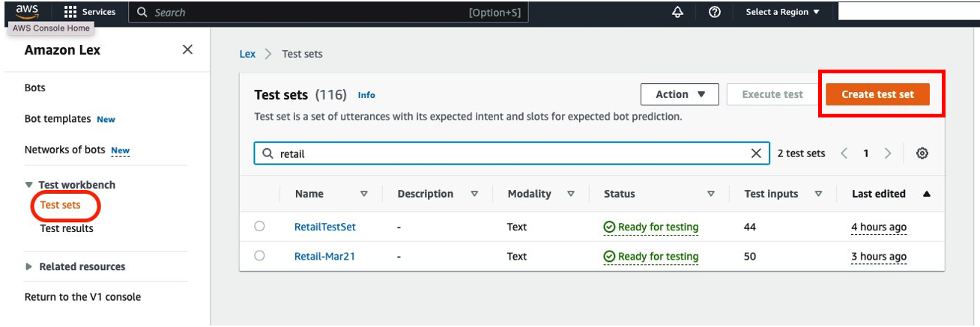Click the AWS logo icon
The image size is (980, 327).
click(x=27, y=10)
